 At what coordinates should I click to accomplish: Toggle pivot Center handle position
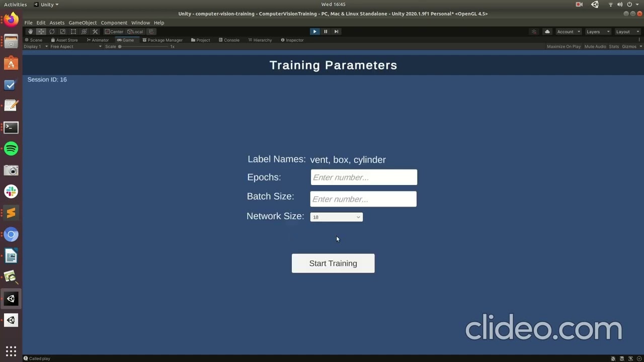pos(114,32)
